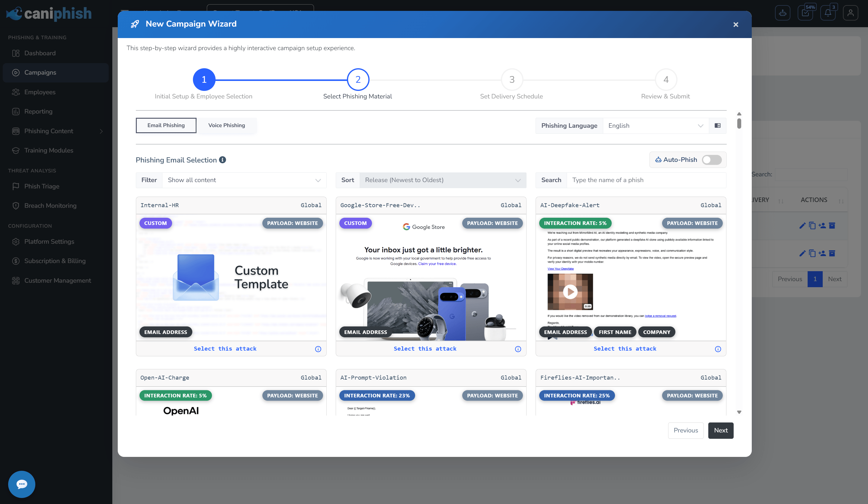Click the Custom Template thumbnail
The width and height of the screenshot is (868, 504).
click(x=231, y=277)
